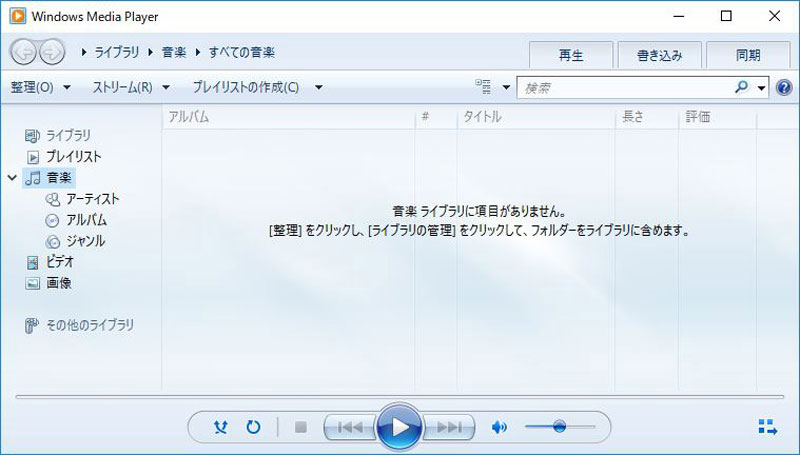Switch to Now Playing view icon
This screenshot has width=800, height=455.
[768, 427]
